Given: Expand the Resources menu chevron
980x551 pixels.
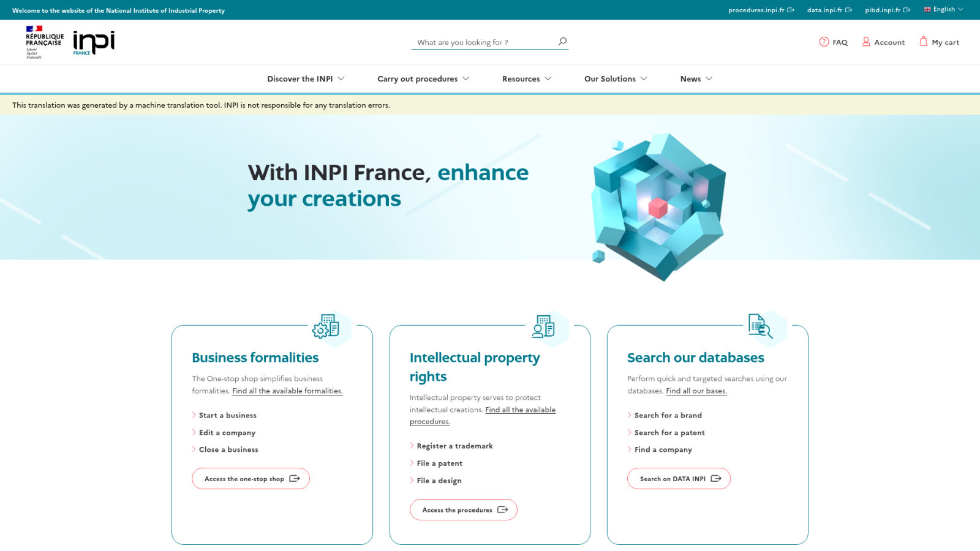Looking at the screenshot, I should pos(548,79).
